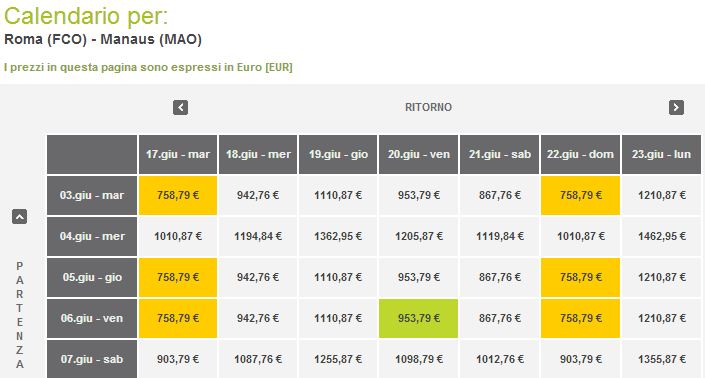Pick the 1194,84 € fare on 04.giu
This screenshot has width=705, height=378.
[258, 236]
